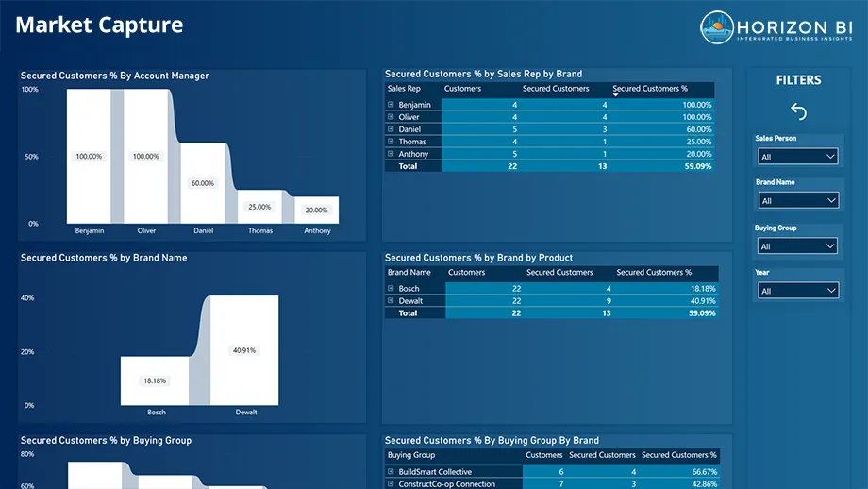Open the Sales Person dropdown
This screenshot has width=868, height=489.
797,157
